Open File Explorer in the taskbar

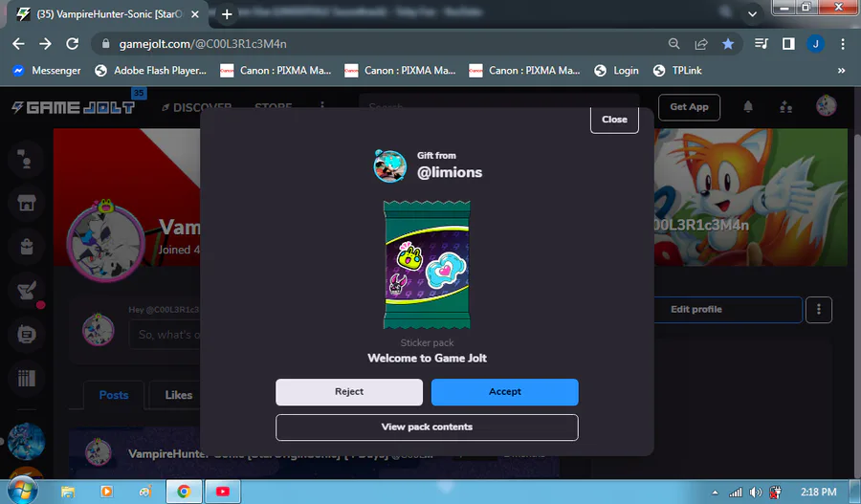(x=68, y=492)
